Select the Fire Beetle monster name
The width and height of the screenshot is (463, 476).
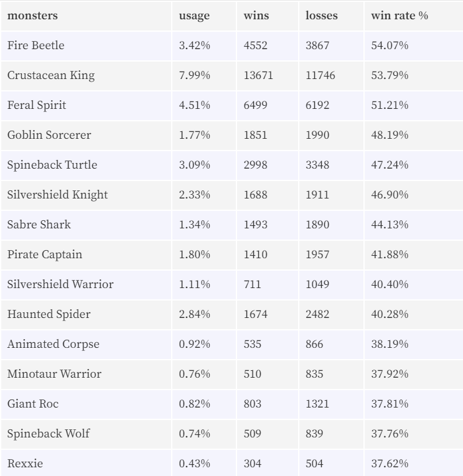coord(35,45)
